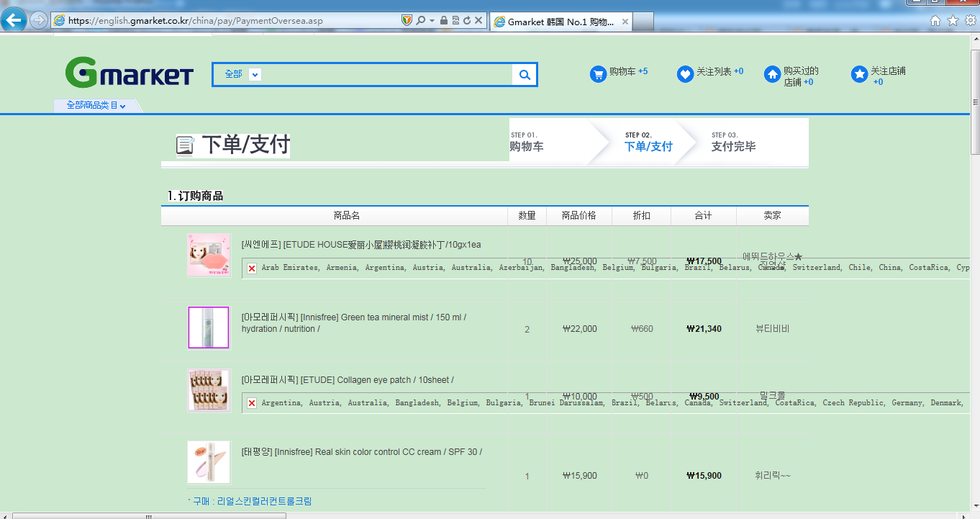The image size is (980, 519).
Task: Click the 下单/支付 page heading icon
Action: tap(186, 145)
